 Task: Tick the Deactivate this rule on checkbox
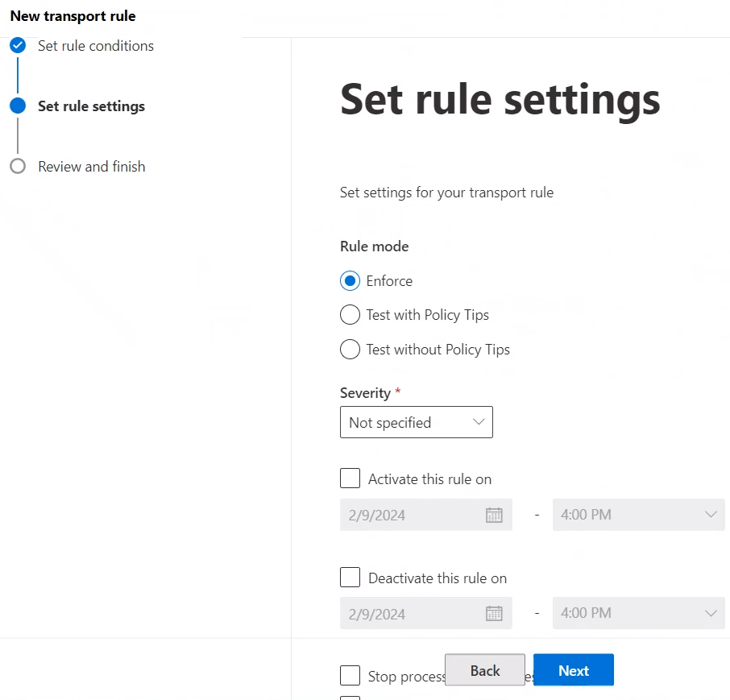pos(350,578)
